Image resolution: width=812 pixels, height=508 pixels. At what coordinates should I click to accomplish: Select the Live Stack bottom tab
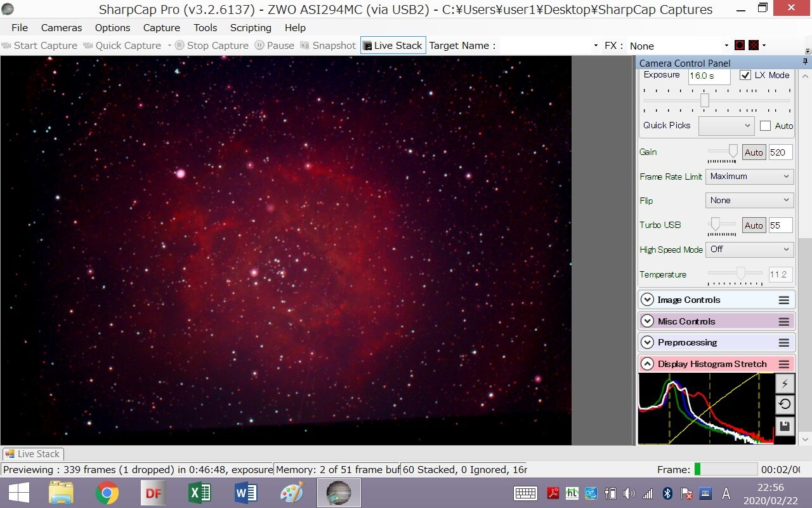(32, 454)
